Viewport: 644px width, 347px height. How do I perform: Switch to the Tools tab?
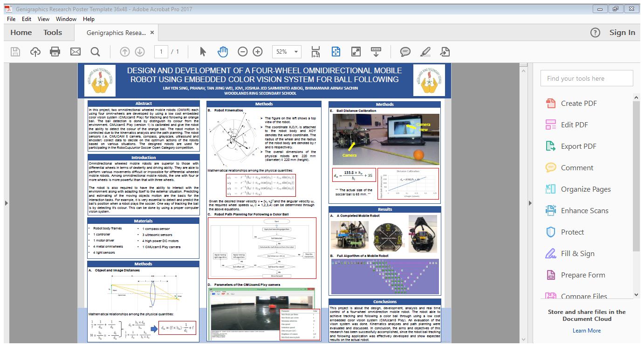click(x=53, y=33)
